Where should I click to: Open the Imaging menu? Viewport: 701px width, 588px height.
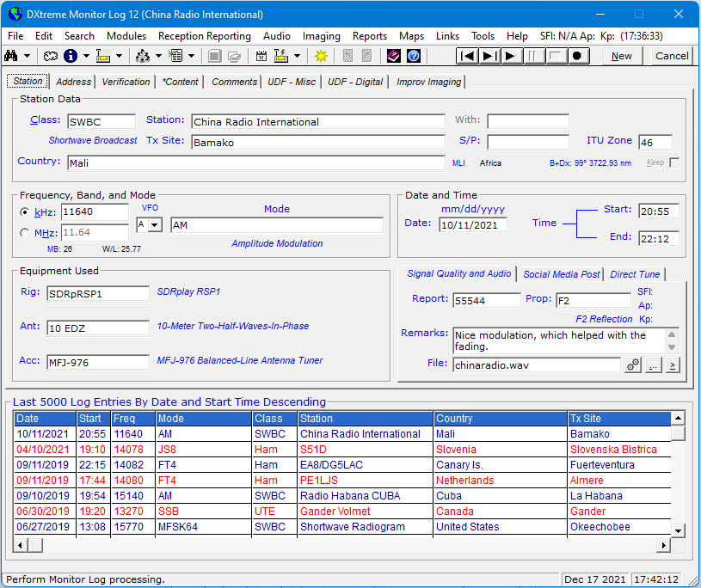[321, 36]
